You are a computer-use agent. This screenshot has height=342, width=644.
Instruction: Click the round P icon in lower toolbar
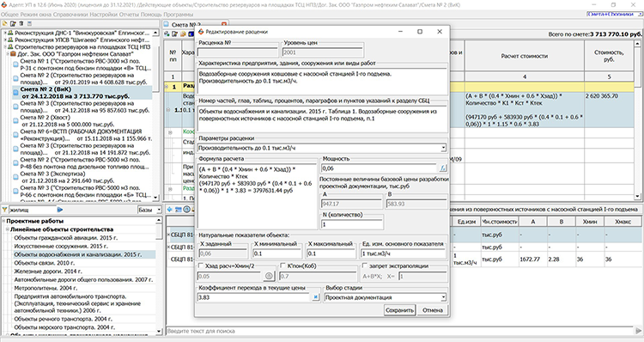(186, 209)
